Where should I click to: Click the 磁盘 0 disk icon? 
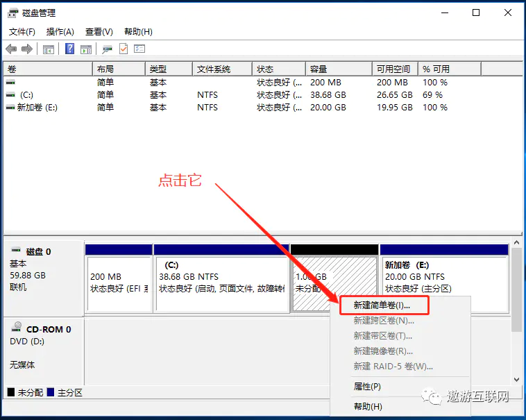tap(16, 250)
